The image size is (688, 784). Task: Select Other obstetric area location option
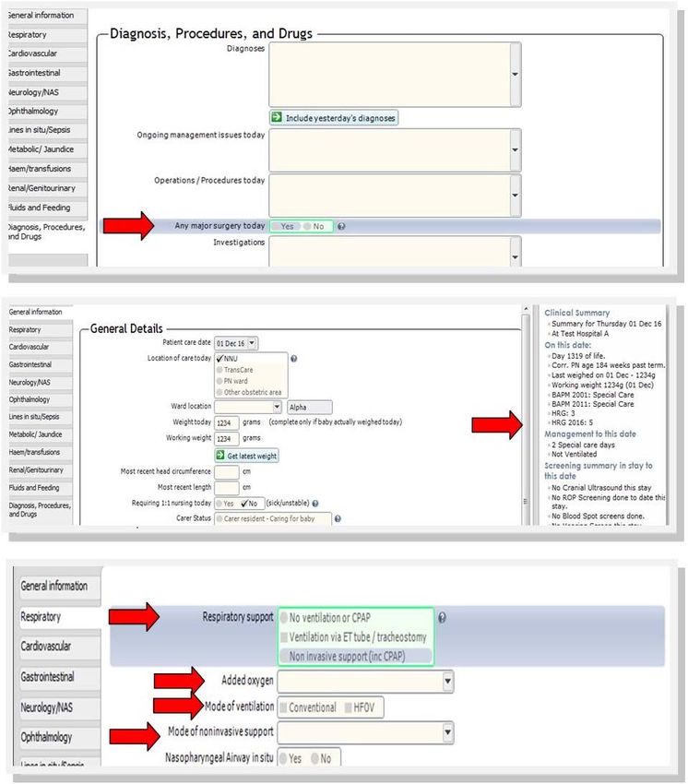click(x=249, y=393)
